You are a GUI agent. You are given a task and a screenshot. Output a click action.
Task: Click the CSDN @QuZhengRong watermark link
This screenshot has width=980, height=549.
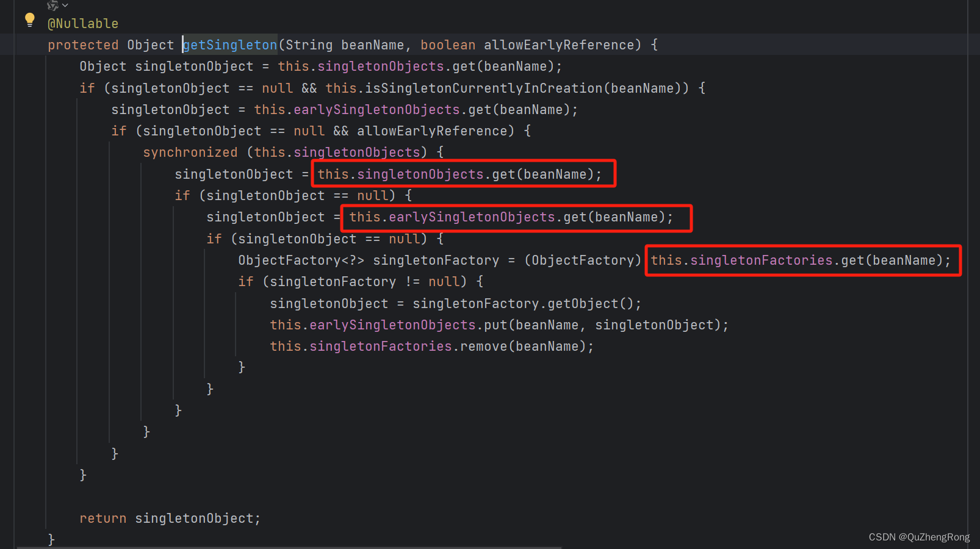(918, 537)
